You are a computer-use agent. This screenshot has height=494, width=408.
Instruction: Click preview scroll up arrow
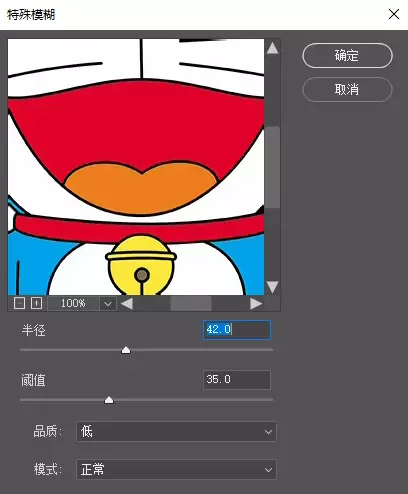coord(272,48)
